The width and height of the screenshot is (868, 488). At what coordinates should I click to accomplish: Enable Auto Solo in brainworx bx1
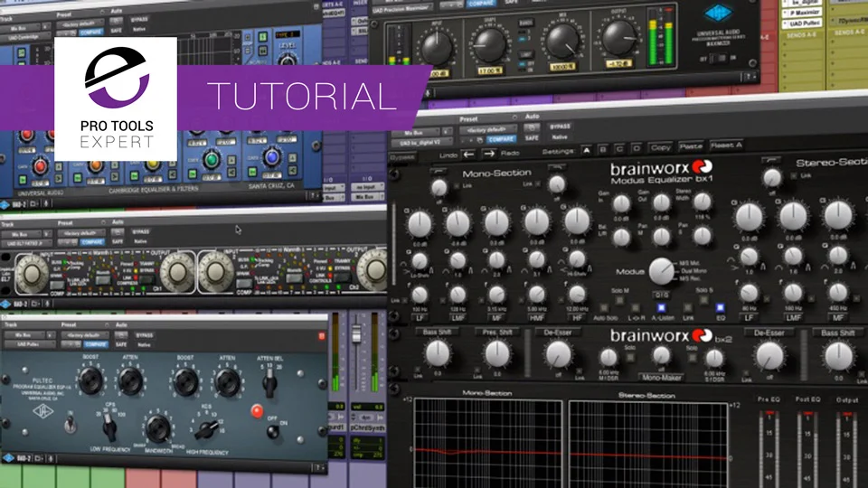(x=605, y=307)
